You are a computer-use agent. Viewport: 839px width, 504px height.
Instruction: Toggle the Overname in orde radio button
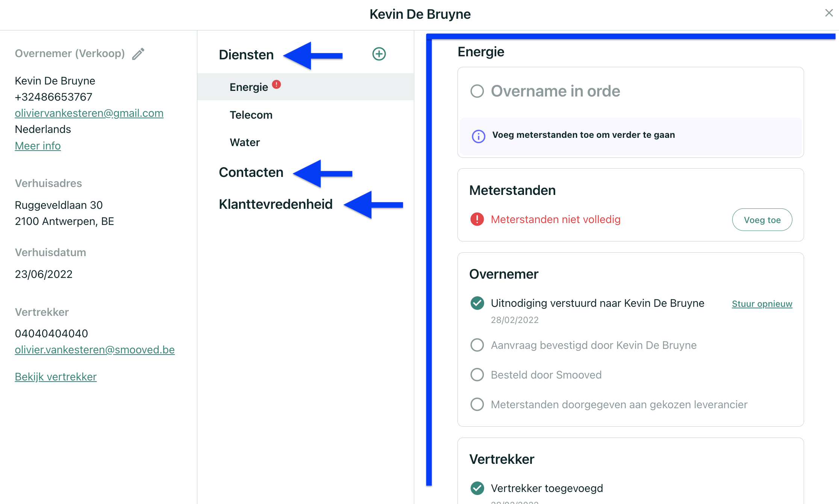pyautogui.click(x=477, y=91)
